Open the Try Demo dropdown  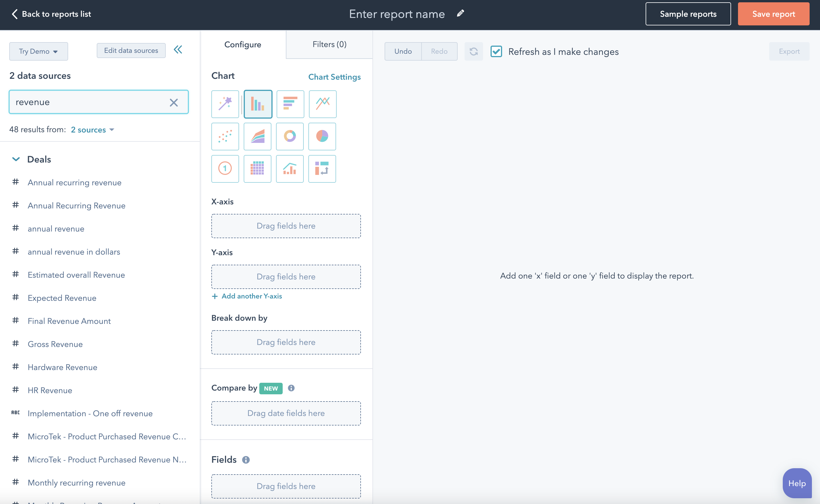coord(38,51)
